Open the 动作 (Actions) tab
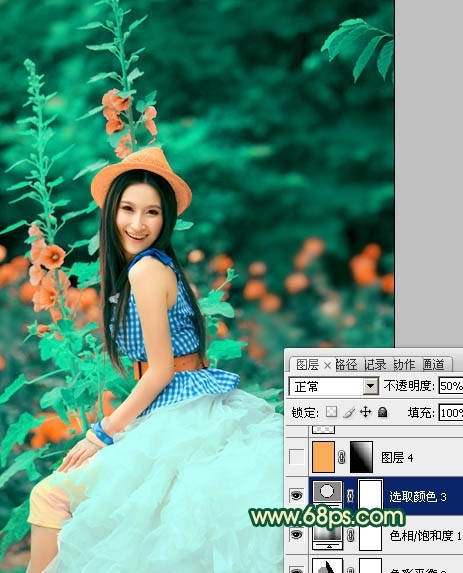This screenshot has width=463, height=573. pos(404,364)
